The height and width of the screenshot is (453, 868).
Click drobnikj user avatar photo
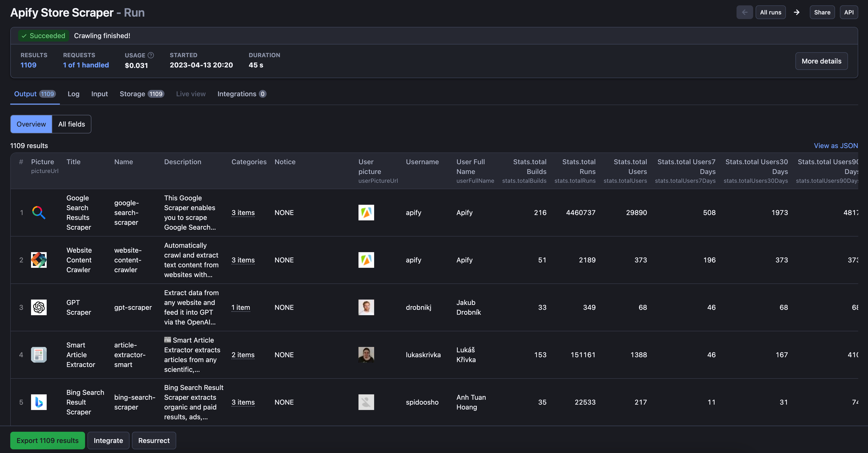pyautogui.click(x=366, y=308)
